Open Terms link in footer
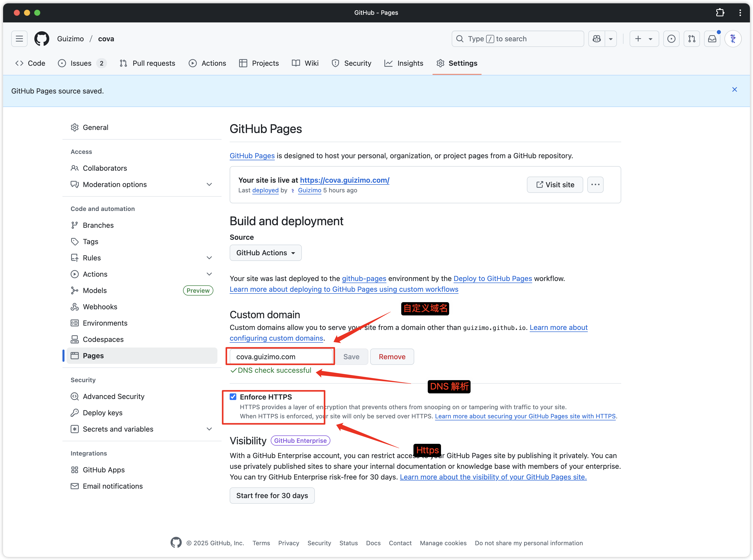 click(x=261, y=543)
